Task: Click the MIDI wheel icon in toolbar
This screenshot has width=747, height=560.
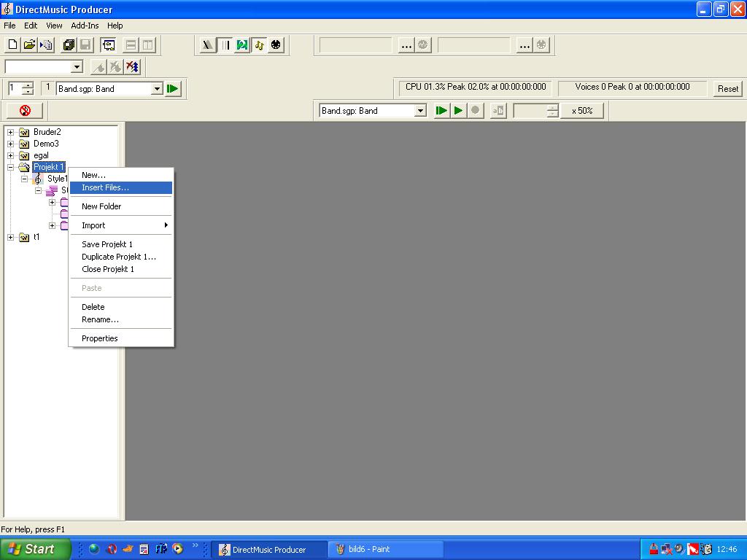Action: click(x=276, y=45)
